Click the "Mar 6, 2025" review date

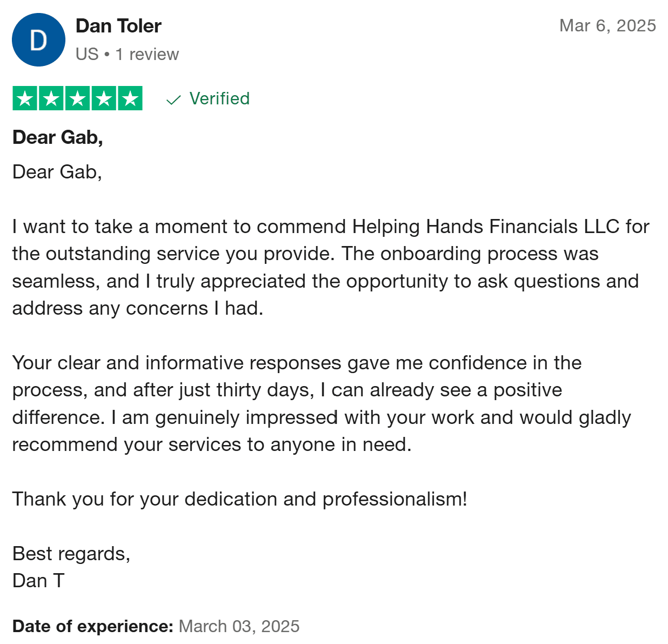coord(607,25)
